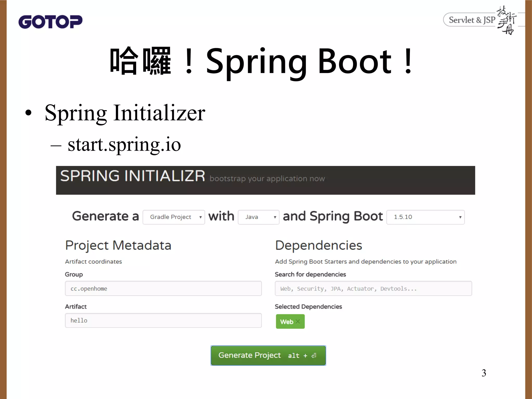Viewport: 532px width, 399px height.
Task: Click the Dependencies heading
Action: [318, 245]
